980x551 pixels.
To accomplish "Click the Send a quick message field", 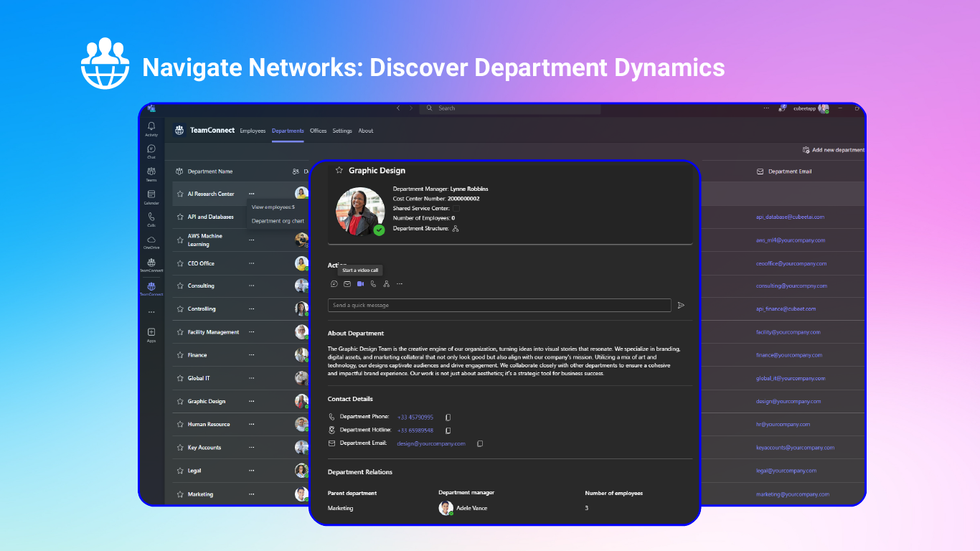I will click(500, 305).
